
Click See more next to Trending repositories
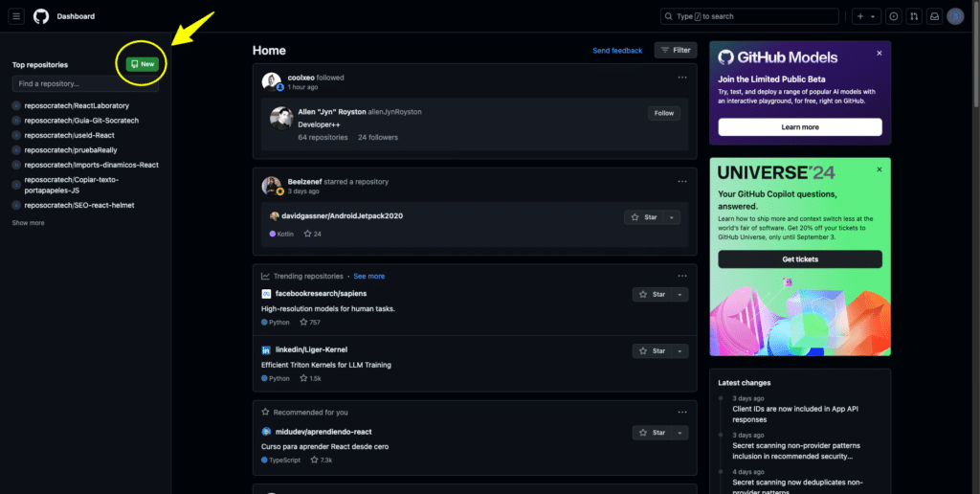[368, 276]
